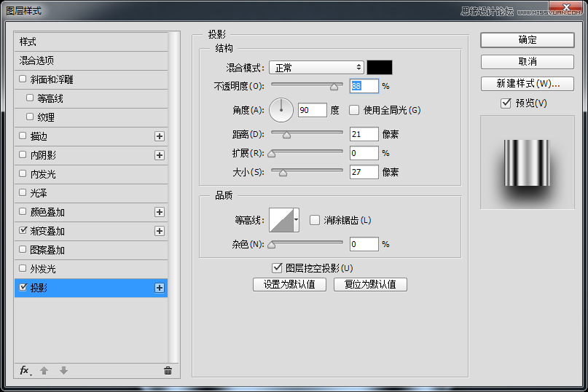The width and height of the screenshot is (588, 392).
Task: Add another 内阴影 effect with plus icon
Action: pyautogui.click(x=160, y=155)
